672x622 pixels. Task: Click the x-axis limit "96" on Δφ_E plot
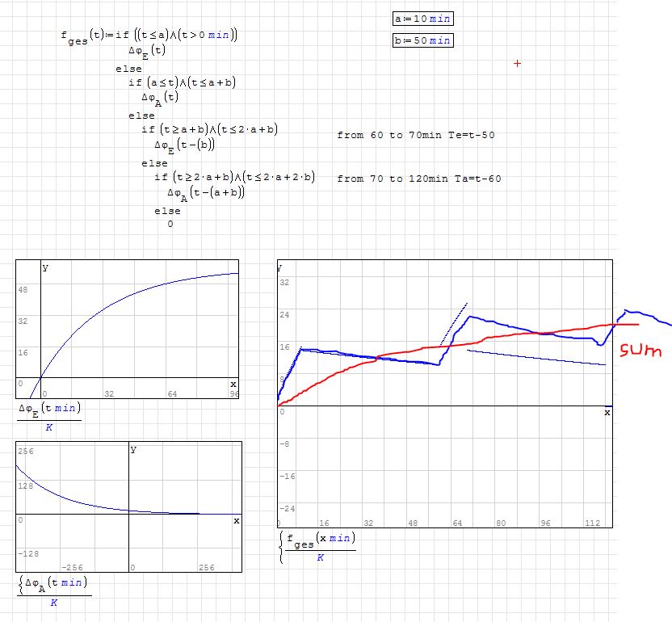[x=233, y=393]
